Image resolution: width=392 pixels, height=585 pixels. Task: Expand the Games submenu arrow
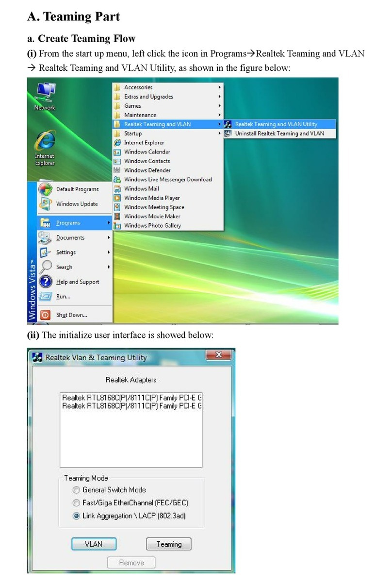coord(220,106)
